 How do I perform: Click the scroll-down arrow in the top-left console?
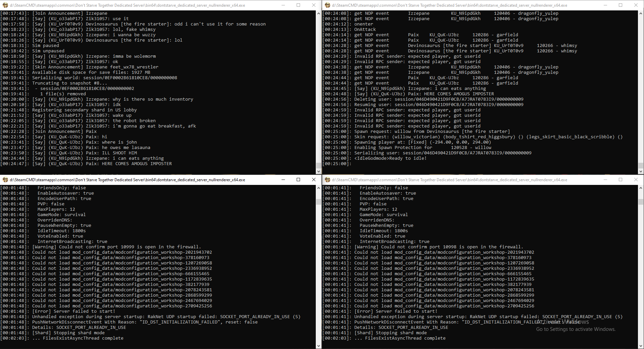point(319,171)
